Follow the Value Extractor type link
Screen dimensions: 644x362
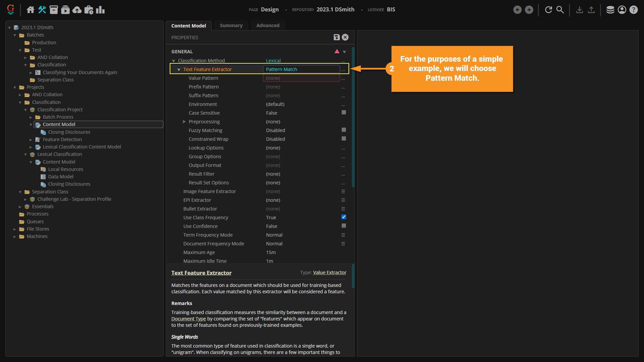click(x=329, y=273)
